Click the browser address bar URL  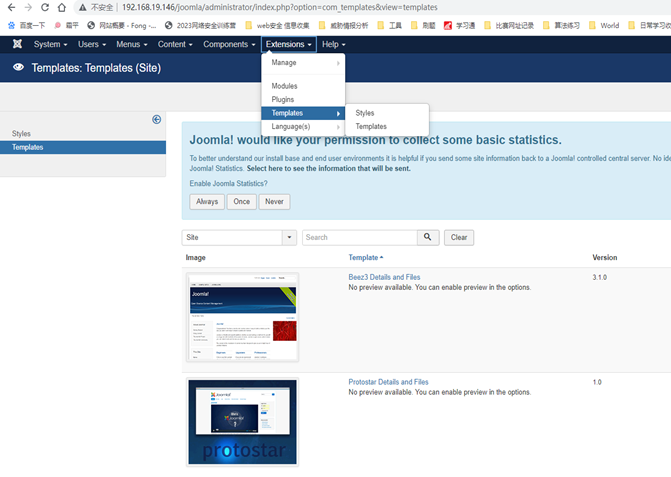[x=280, y=7]
